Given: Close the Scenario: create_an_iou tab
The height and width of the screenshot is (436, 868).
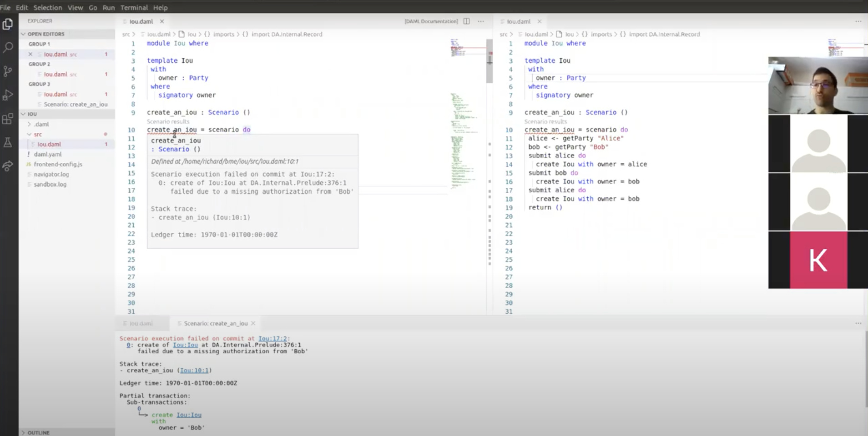Looking at the screenshot, I should [x=253, y=323].
